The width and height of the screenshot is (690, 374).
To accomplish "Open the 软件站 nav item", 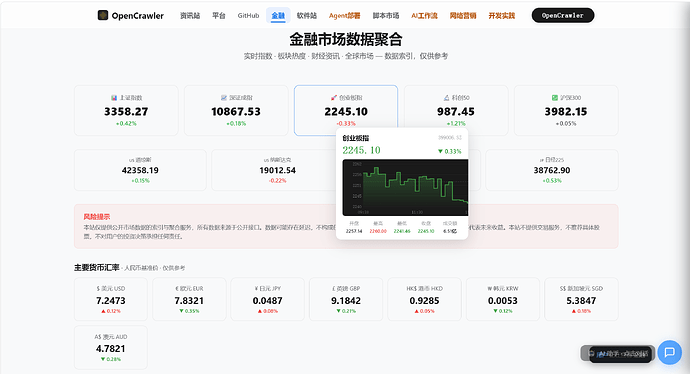I will [307, 15].
